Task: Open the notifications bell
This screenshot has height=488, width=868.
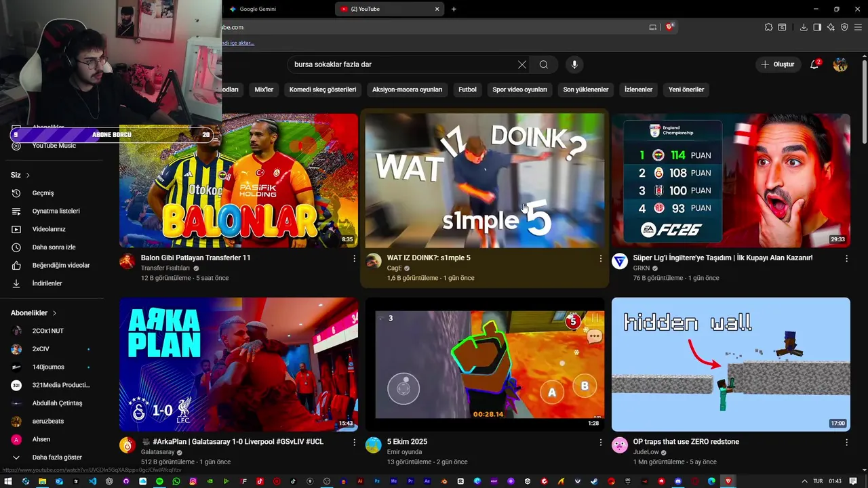Action: point(814,64)
